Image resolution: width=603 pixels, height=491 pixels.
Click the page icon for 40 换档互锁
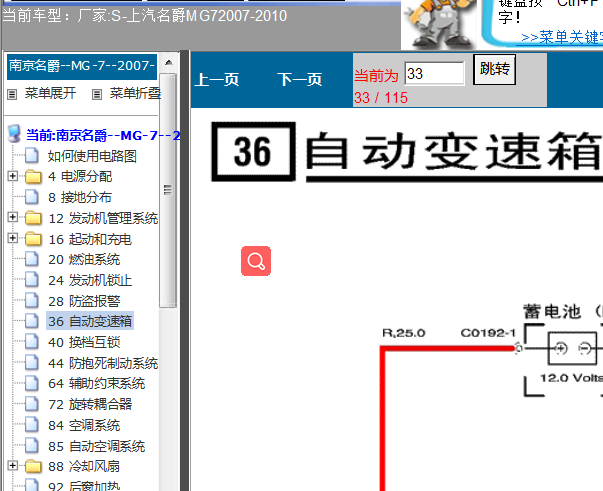[x=32, y=342]
